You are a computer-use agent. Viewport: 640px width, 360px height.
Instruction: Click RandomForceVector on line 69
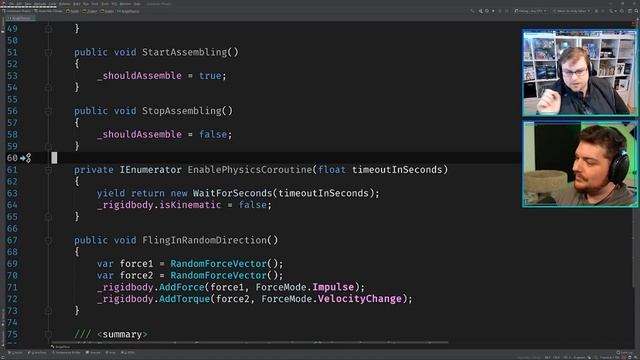tap(218, 264)
